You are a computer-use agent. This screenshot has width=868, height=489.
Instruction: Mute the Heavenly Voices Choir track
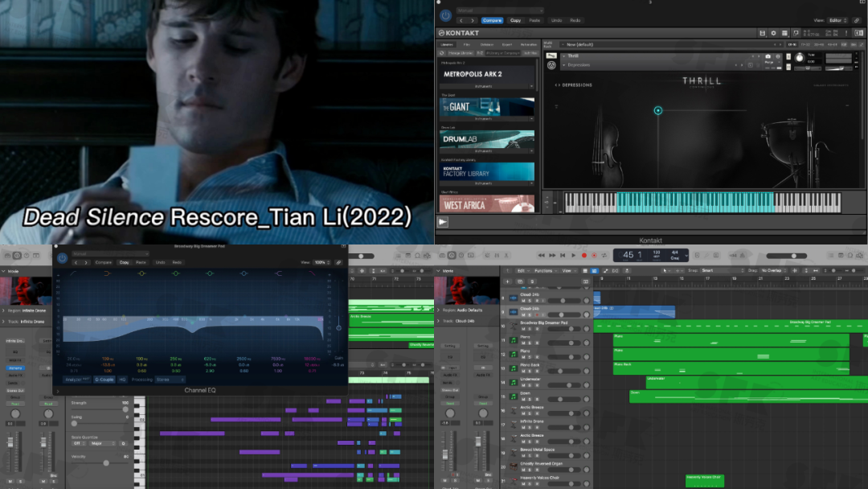point(523,483)
